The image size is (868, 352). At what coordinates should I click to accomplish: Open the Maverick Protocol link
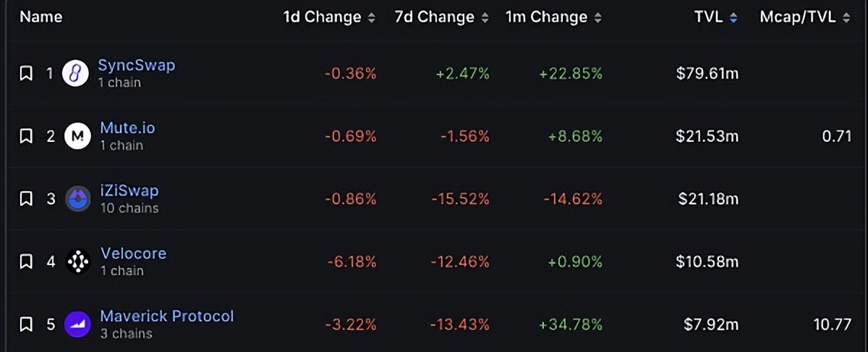tap(167, 317)
